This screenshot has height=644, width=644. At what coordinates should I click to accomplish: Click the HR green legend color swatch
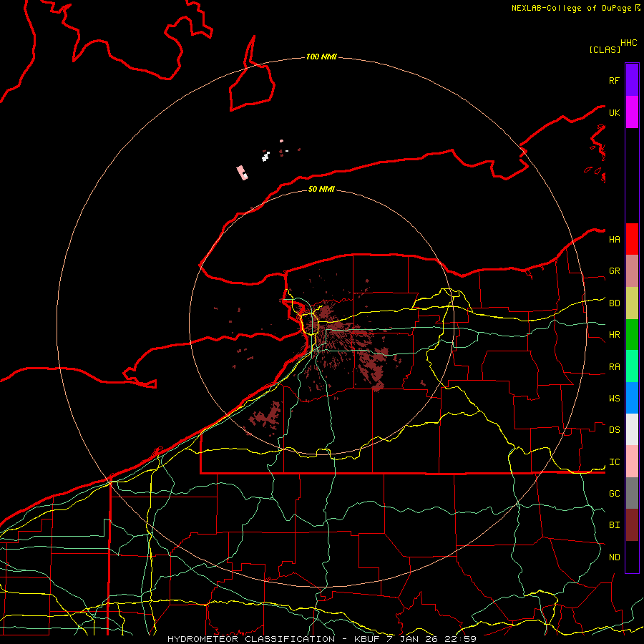pos(632,335)
